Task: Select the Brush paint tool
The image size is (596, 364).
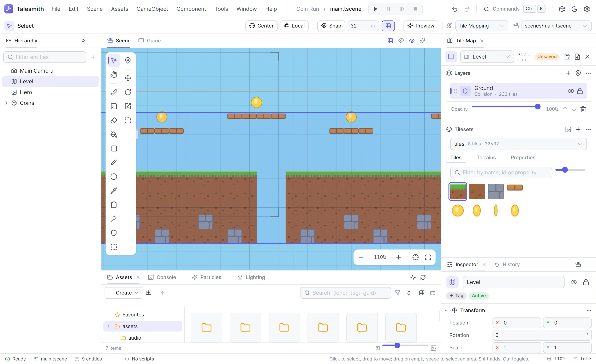Action: click(x=114, y=92)
